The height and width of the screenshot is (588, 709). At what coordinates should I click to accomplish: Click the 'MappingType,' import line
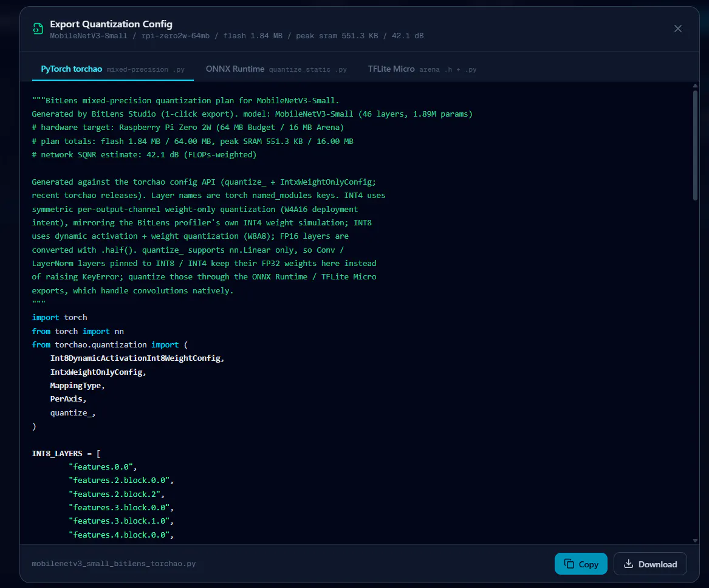coord(77,386)
